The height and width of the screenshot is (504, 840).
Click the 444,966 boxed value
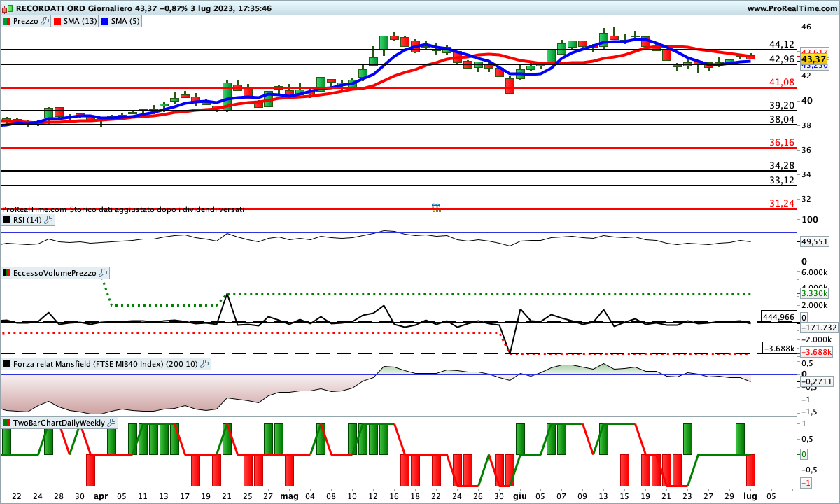778,317
